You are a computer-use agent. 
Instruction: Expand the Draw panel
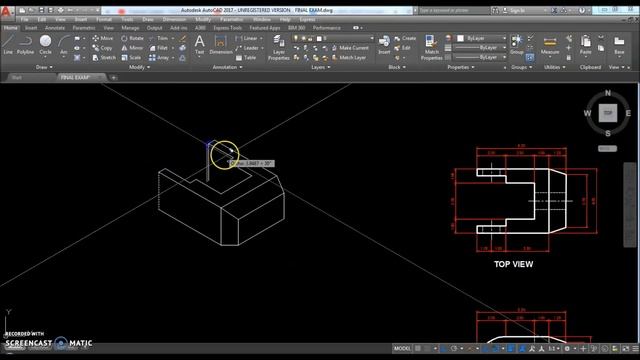point(44,67)
